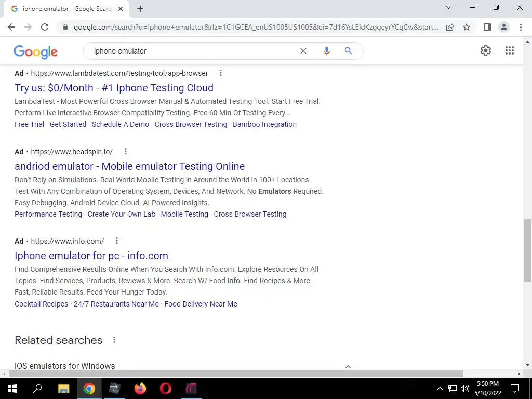Show hidden system tray icons
This screenshot has height=399, width=532.
click(x=440, y=389)
